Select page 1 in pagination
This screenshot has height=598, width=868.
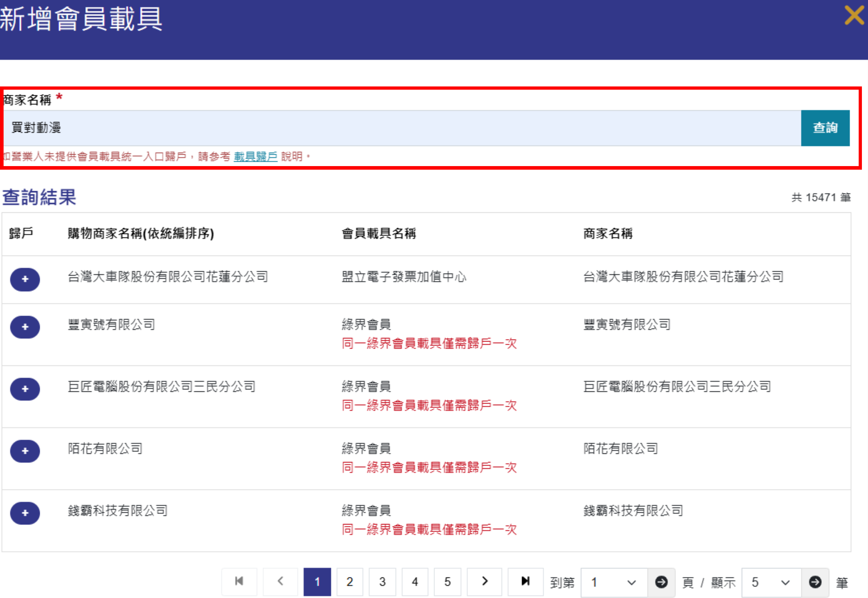tap(317, 581)
